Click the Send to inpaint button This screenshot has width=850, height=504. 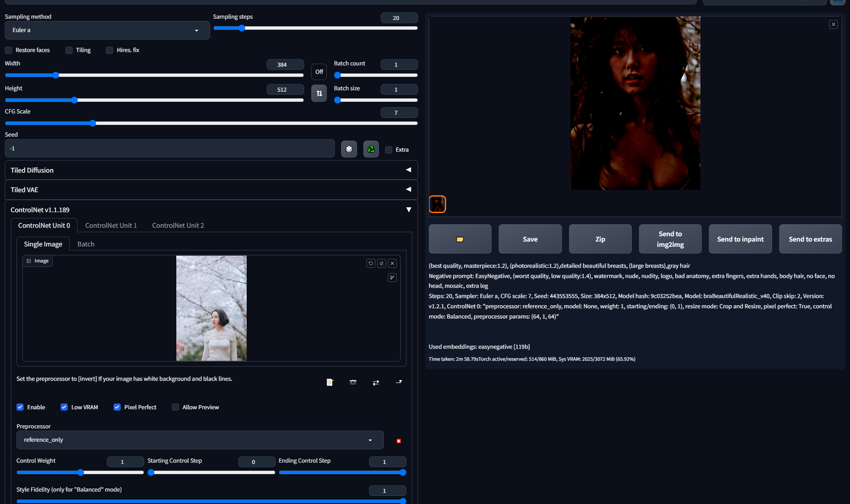(x=740, y=239)
